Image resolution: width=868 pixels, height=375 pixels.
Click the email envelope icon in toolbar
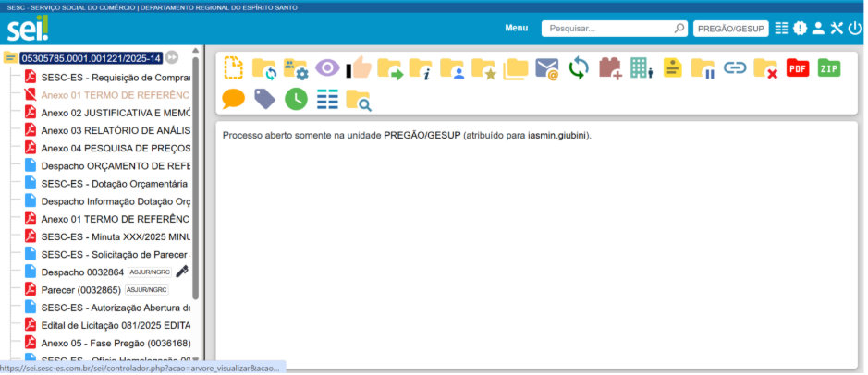(x=547, y=67)
